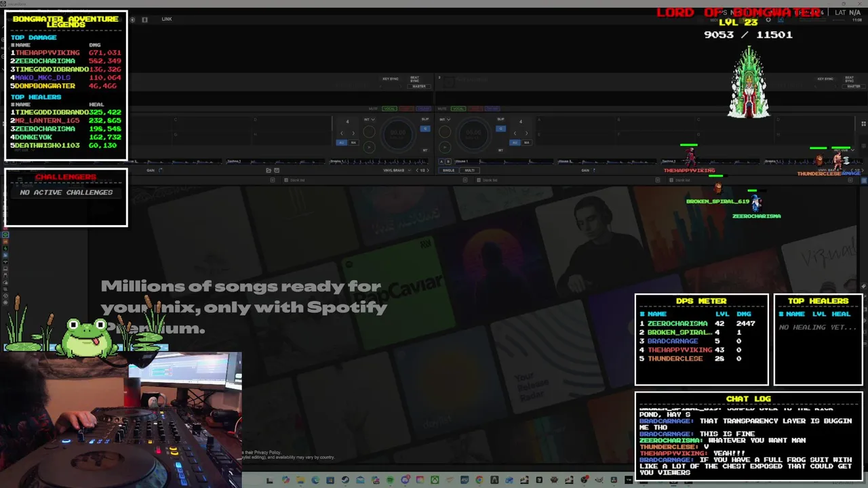Click the add icon before the rightmost blank list
868x488 pixels.
(x=658, y=180)
